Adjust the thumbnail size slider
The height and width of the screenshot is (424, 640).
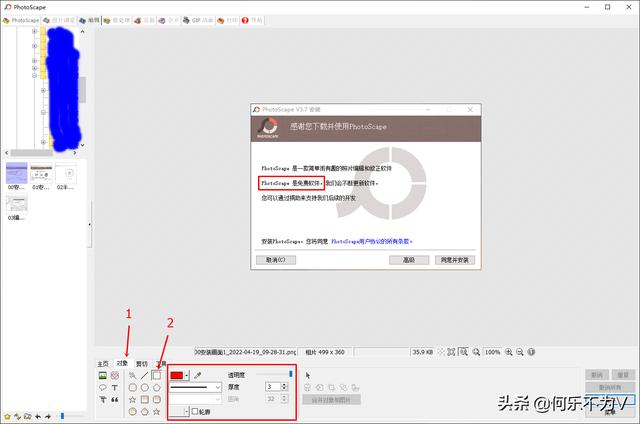pos(71,416)
